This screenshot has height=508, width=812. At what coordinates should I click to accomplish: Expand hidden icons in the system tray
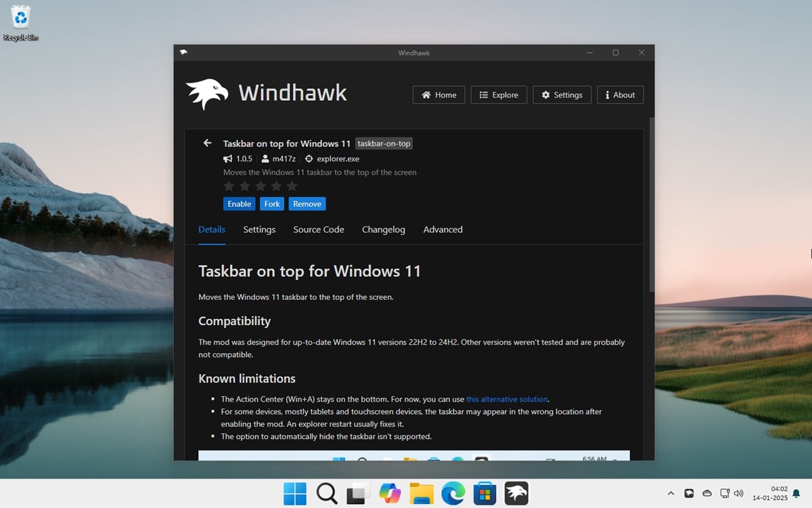click(x=670, y=493)
